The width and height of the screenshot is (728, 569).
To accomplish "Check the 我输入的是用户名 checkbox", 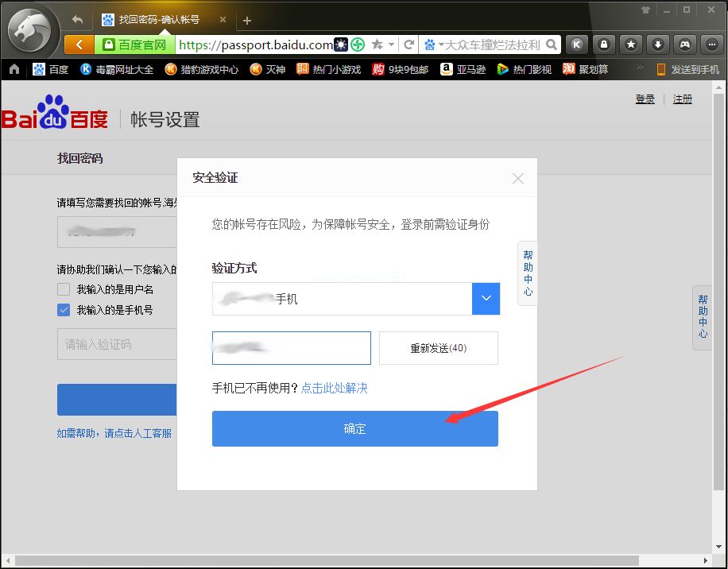I will 63,289.
